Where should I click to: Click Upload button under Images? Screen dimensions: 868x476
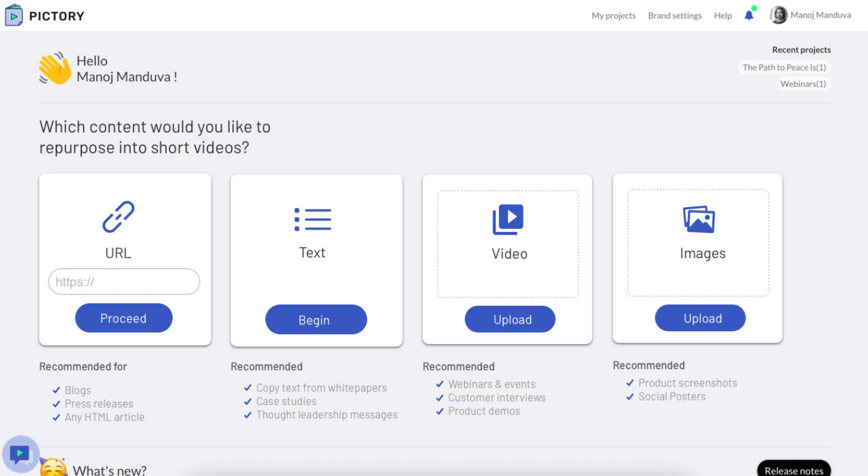(x=700, y=318)
